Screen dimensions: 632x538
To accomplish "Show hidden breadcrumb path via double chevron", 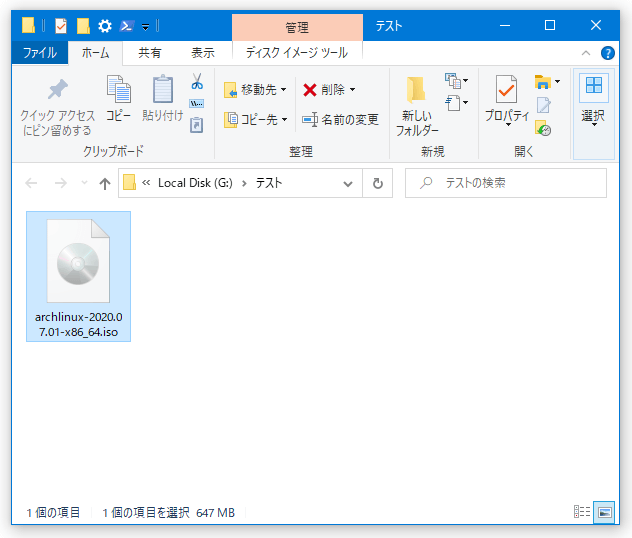I will (x=146, y=183).
